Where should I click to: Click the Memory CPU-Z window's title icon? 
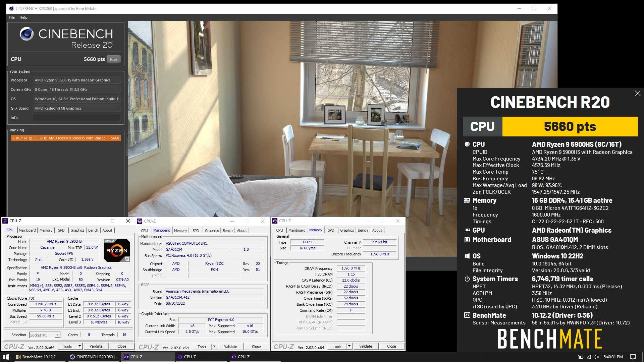click(275, 221)
